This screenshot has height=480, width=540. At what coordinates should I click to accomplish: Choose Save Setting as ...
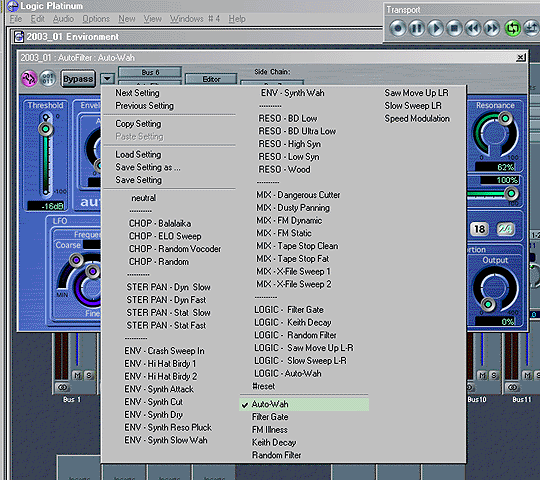click(x=148, y=167)
